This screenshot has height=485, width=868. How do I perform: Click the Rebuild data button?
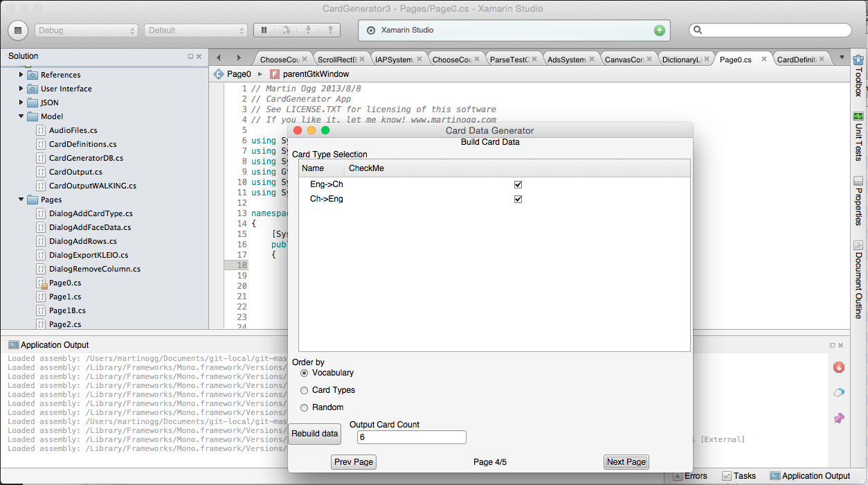click(315, 434)
